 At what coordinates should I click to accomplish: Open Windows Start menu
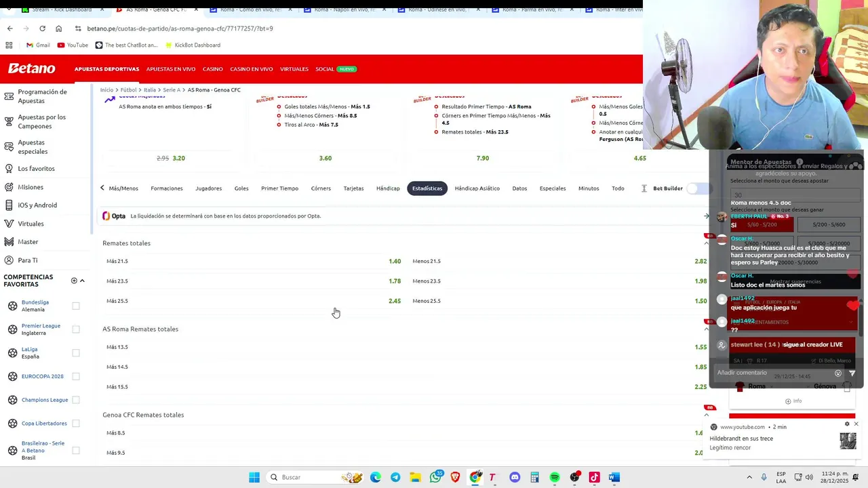click(x=254, y=477)
